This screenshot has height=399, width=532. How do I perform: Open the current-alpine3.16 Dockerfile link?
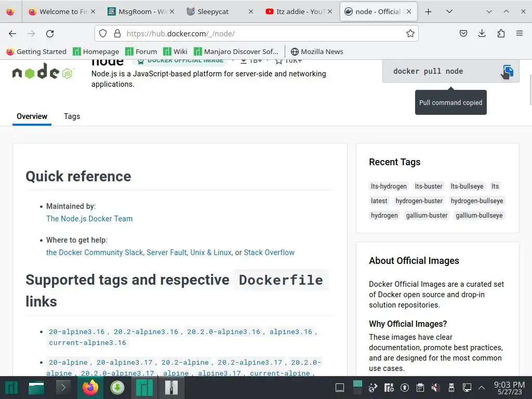click(x=87, y=342)
